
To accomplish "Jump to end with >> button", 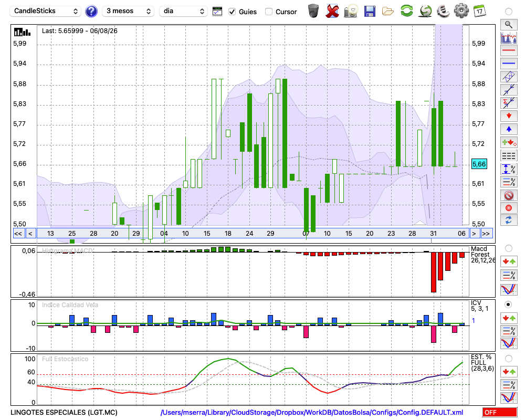I will 486,234.
